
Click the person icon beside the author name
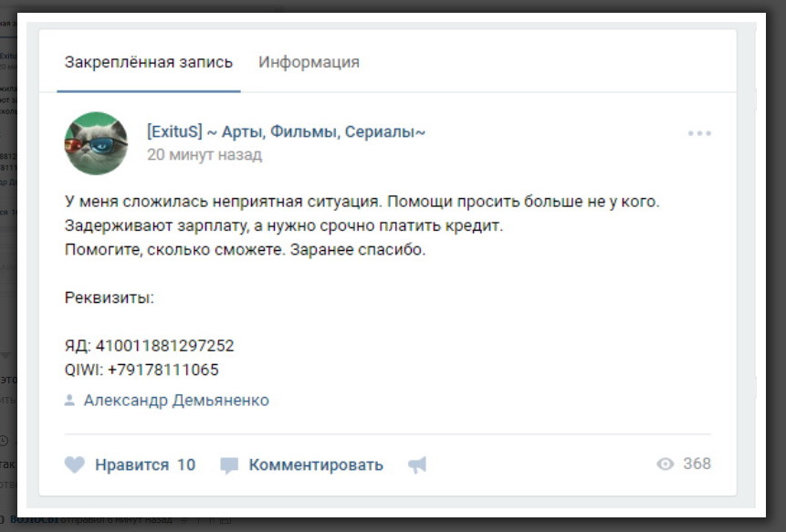[x=69, y=401]
